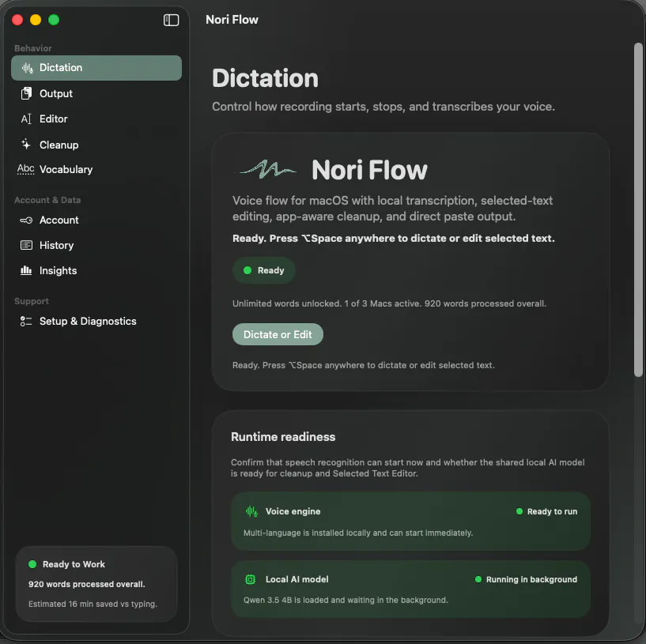Click the Ready to Work status card

coord(96,584)
